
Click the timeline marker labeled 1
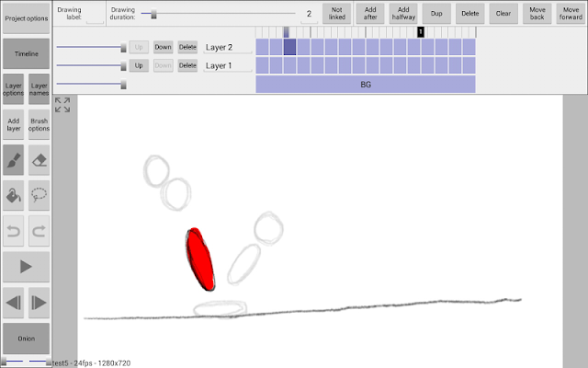[x=421, y=32]
